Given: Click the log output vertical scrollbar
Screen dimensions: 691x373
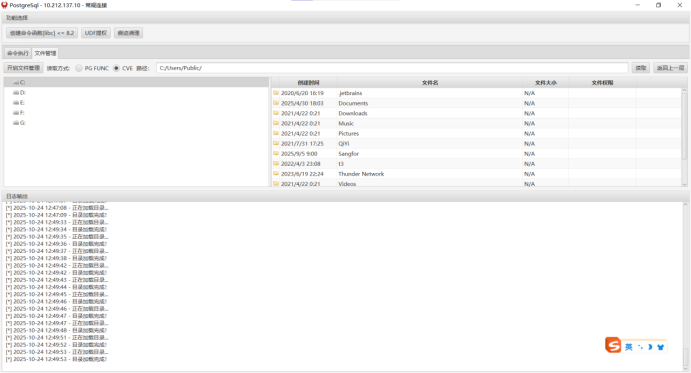Looking at the screenshot, I should pos(685,358).
